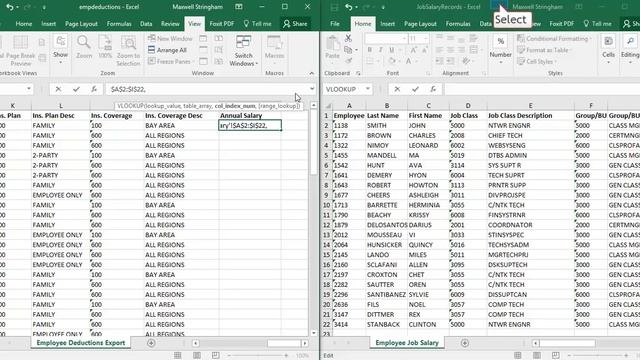Click Merge and Center icon
640x360 pixels.
[x=473, y=50]
